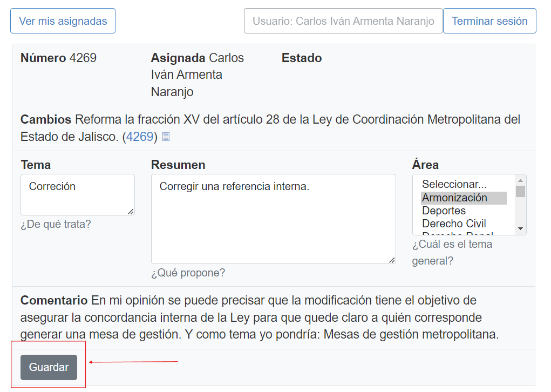Click the Área list scroll down arrow
Image resolution: width=551 pixels, height=392 pixels.
tap(520, 229)
